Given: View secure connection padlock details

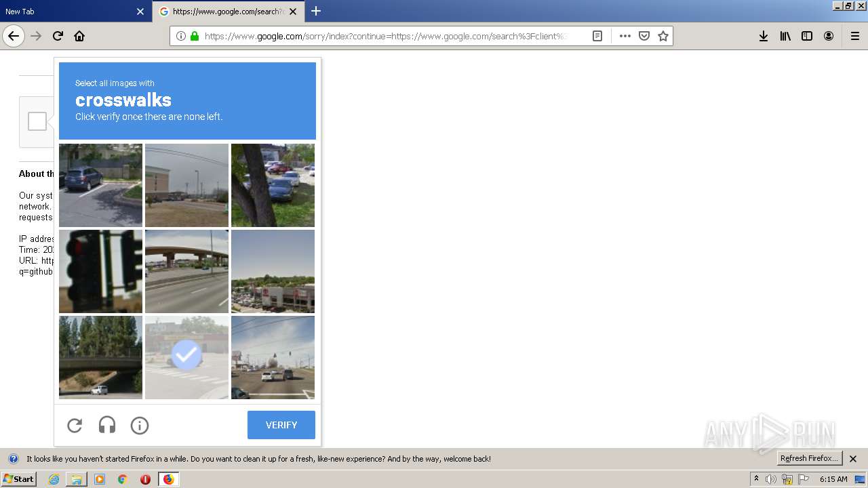Looking at the screenshot, I should (195, 36).
